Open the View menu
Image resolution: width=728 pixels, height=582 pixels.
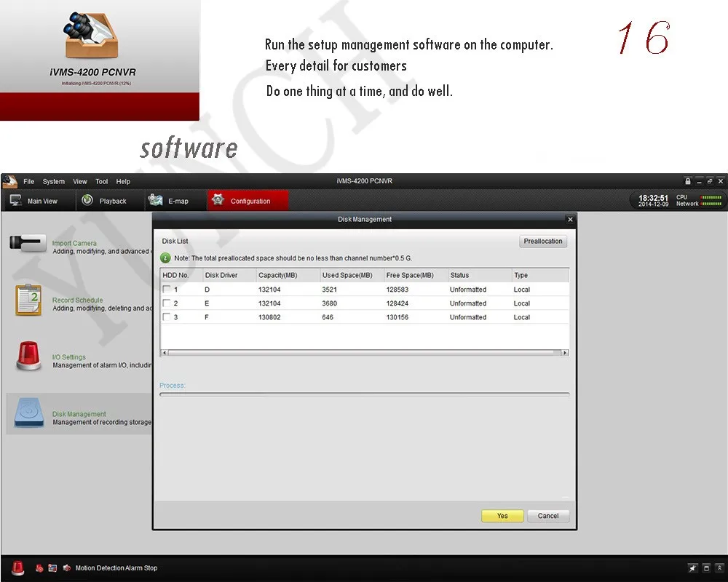point(80,181)
